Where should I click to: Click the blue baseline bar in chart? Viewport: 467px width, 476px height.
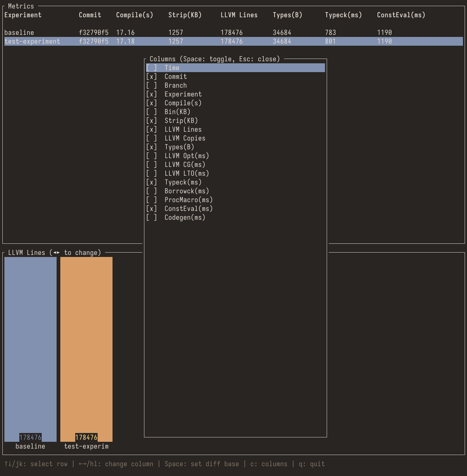coord(31,345)
